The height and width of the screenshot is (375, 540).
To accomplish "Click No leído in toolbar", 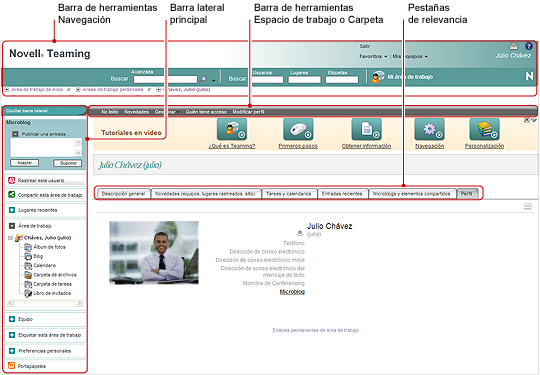I will (110, 112).
